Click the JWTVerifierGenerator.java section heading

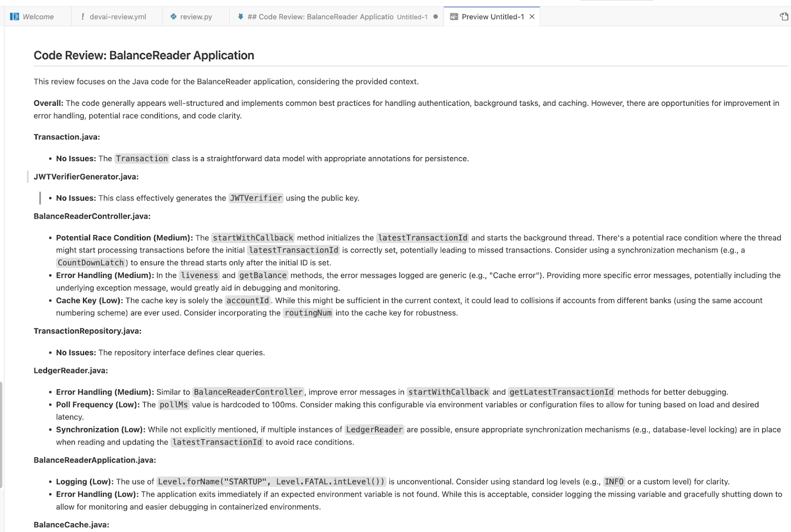86,177
